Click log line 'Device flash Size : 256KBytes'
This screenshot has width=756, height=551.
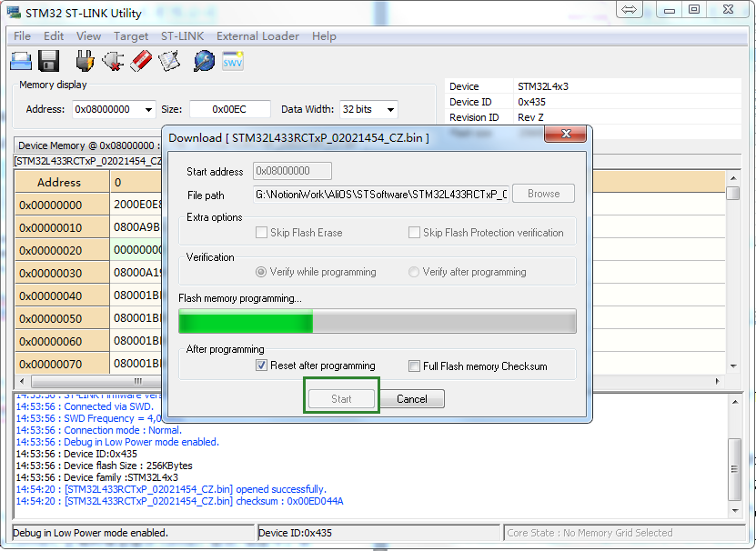tap(104, 466)
